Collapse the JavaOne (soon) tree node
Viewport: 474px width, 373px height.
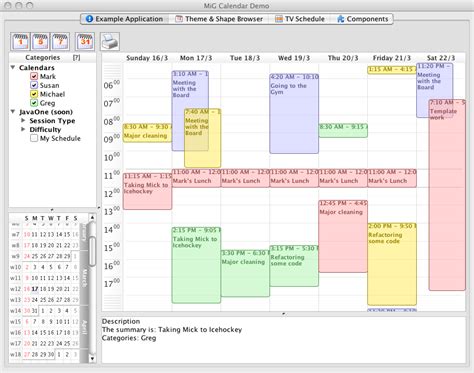[x=13, y=112]
